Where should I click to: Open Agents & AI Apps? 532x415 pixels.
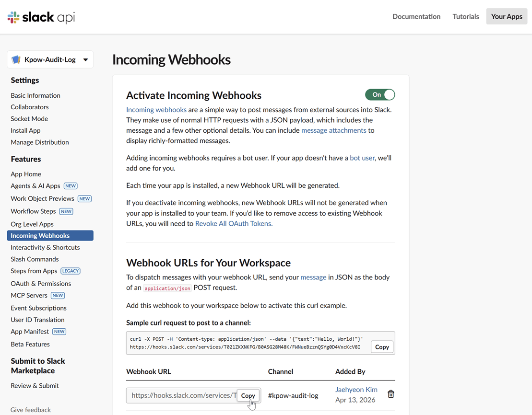tap(35, 186)
